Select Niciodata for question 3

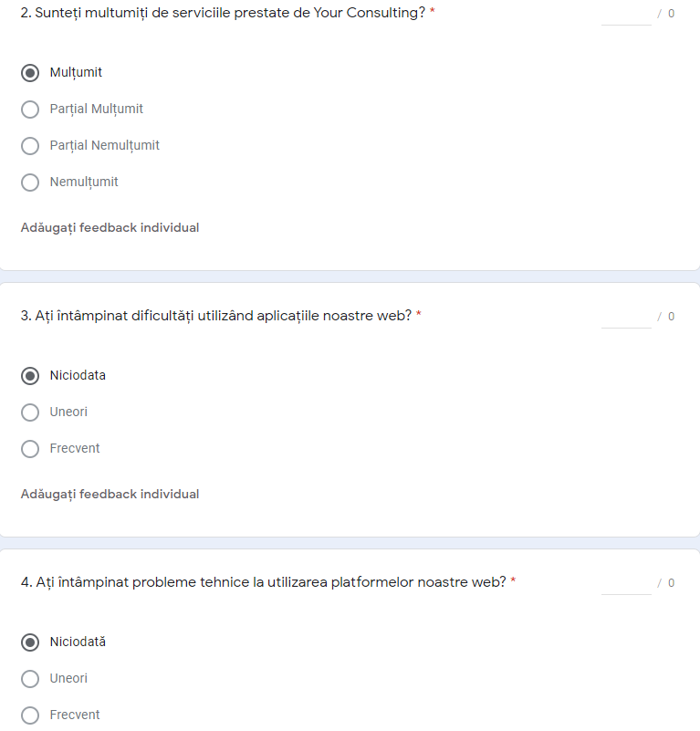[x=30, y=376]
